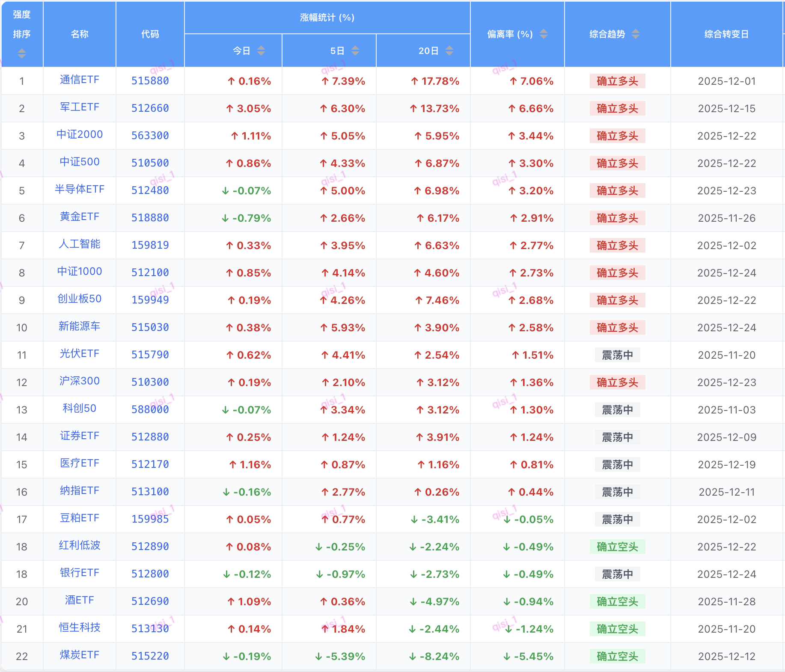Viewport: 785px width, 672px height.
Task: Sort by 强度排序 using its sort arrows
Action: click(x=22, y=54)
